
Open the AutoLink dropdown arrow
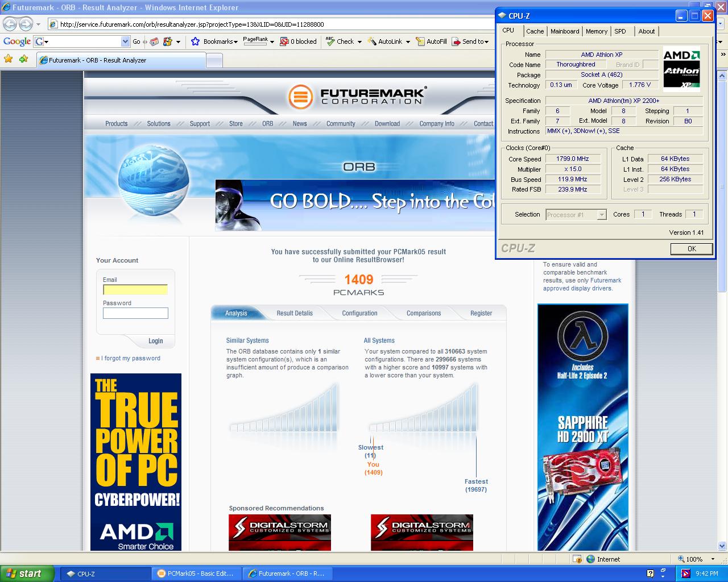[408, 41]
